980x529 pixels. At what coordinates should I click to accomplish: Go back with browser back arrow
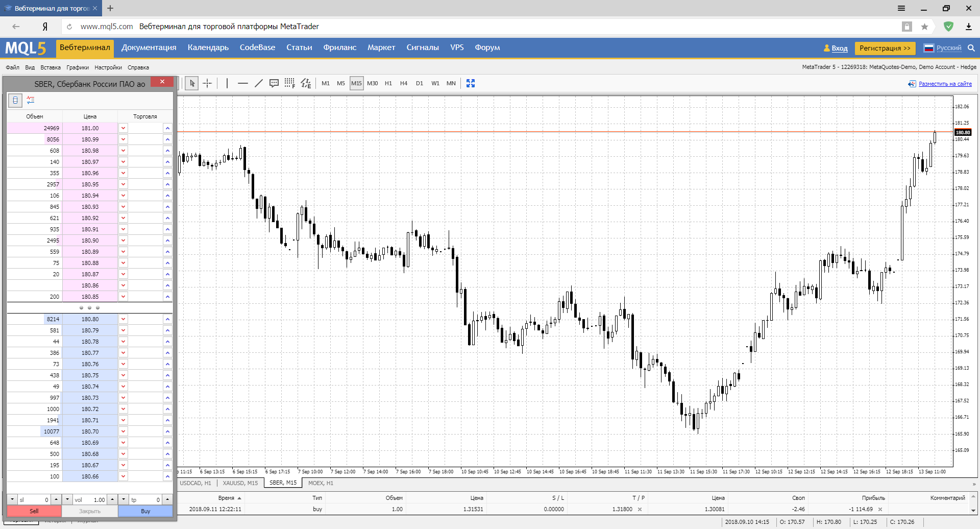pyautogui.click(x=16, y=27)
